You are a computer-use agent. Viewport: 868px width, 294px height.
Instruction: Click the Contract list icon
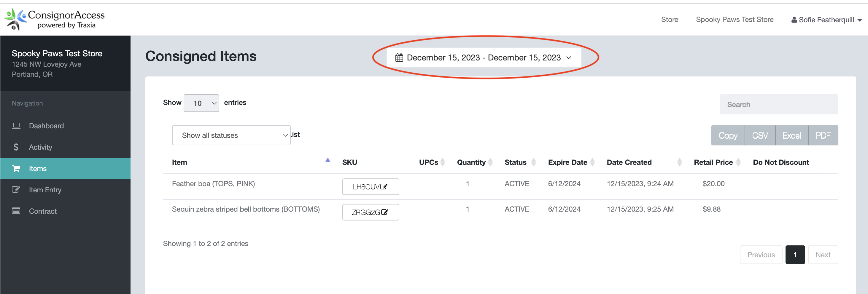[16, 211]
